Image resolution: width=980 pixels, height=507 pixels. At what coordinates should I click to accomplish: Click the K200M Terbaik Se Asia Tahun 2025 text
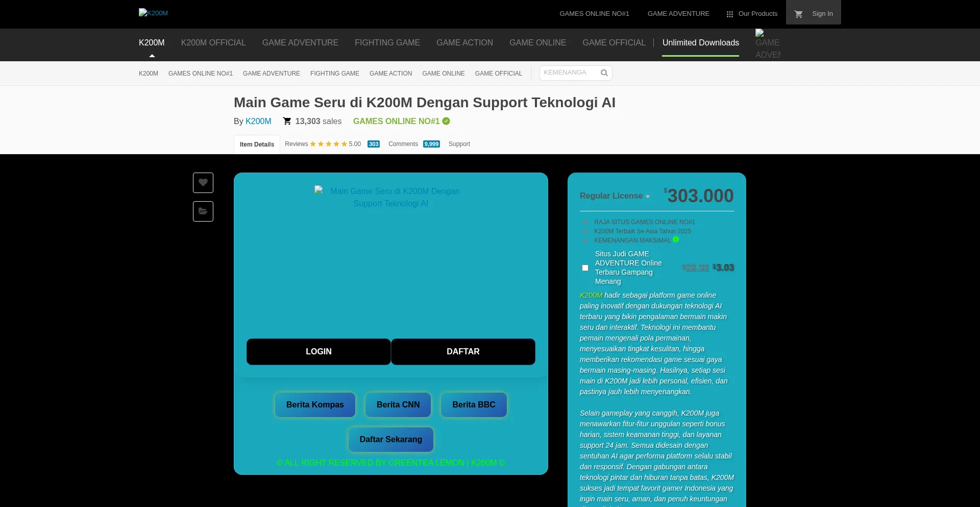(643, 231)
